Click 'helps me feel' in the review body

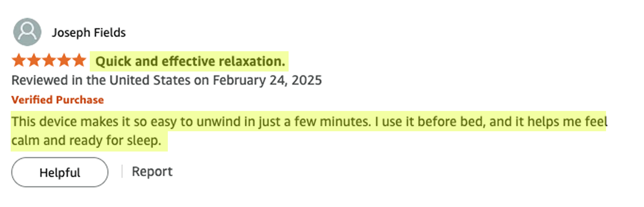click(x=567, y=122)
